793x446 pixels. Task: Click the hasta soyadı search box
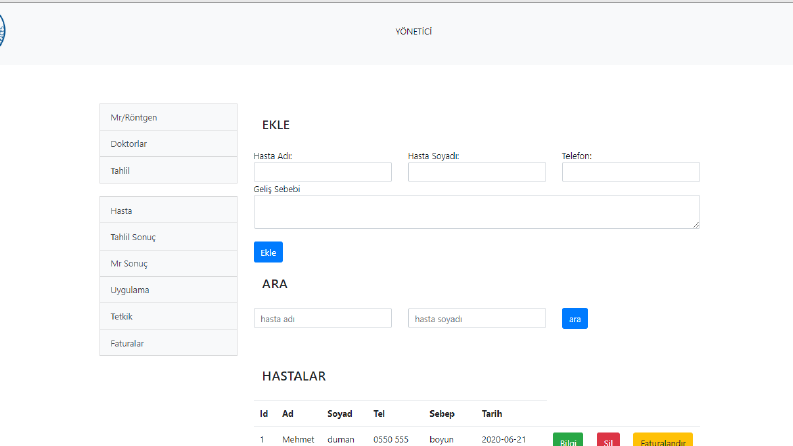point(477,319)
